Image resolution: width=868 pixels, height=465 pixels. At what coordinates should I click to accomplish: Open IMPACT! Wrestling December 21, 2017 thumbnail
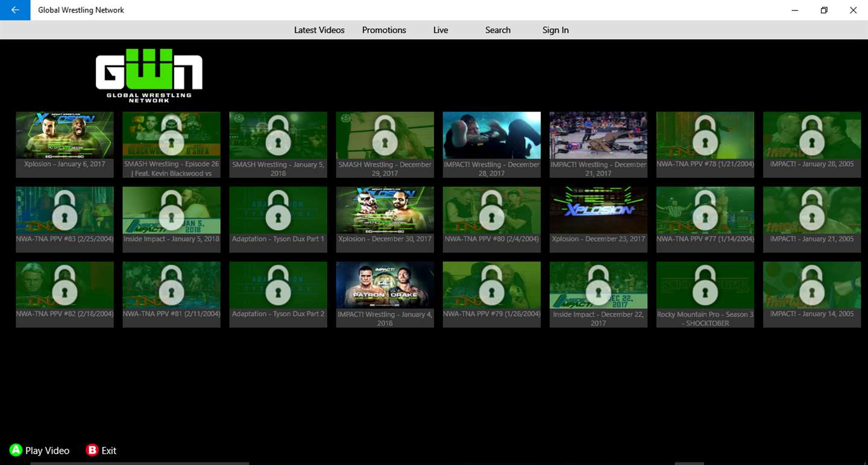click(x=598, y=135)
